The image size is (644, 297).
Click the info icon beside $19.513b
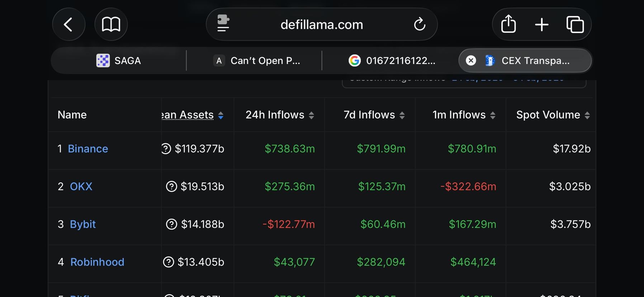[171, 187]
